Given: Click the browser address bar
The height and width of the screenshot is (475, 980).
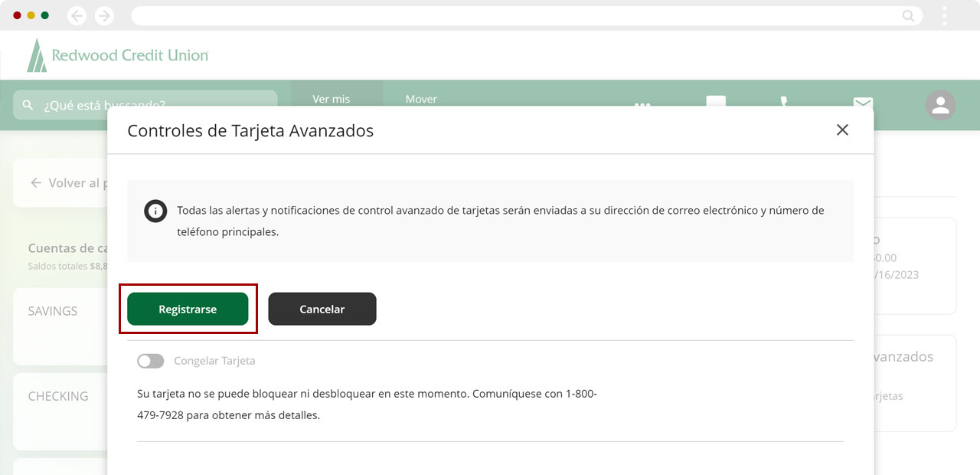Looking at the screenshot, I should pos(513,15).
